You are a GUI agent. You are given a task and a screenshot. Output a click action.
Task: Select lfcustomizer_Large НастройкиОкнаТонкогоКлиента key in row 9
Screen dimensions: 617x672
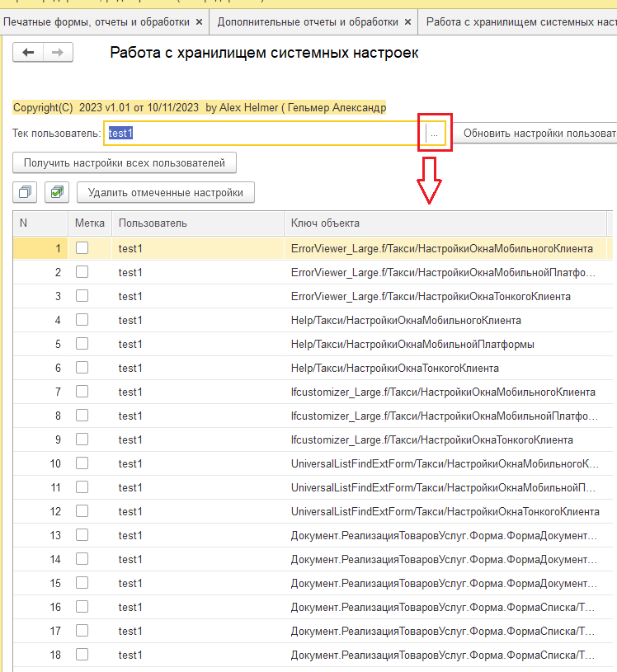(x=445, y=440)
